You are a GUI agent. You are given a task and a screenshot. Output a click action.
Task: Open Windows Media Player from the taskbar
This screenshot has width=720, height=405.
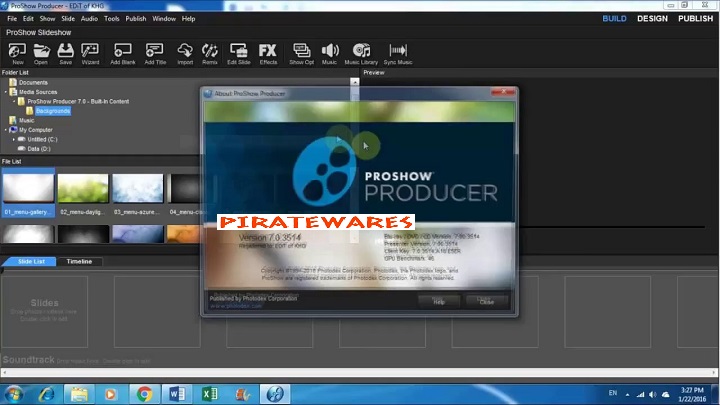click(x=111, y=394)
